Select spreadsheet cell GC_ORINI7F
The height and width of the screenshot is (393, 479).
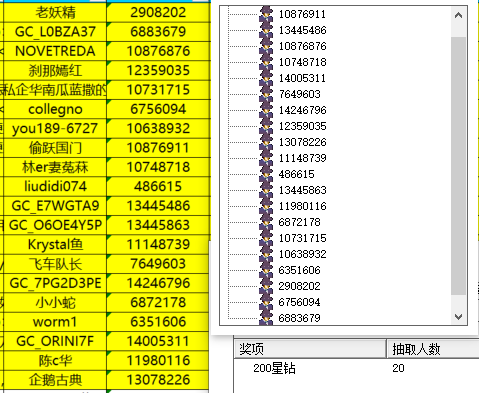pos(55,341)
